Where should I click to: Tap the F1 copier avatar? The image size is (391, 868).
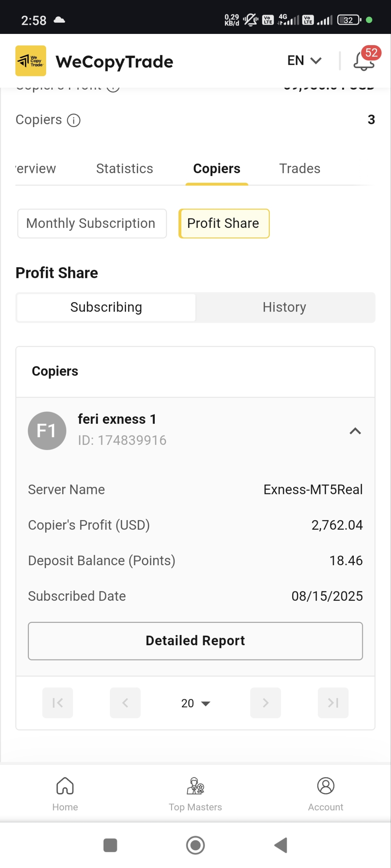[x=47, y=431]
